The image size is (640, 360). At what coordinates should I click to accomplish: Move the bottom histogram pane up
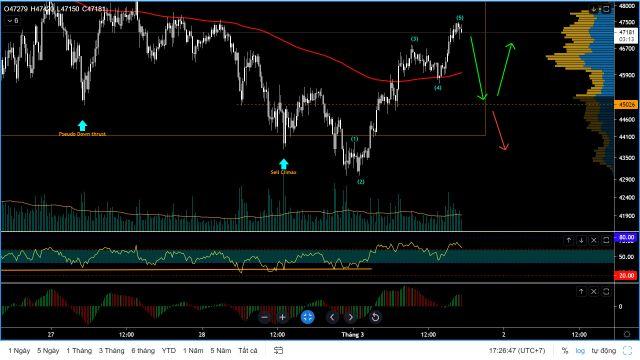tap(581, 291)
